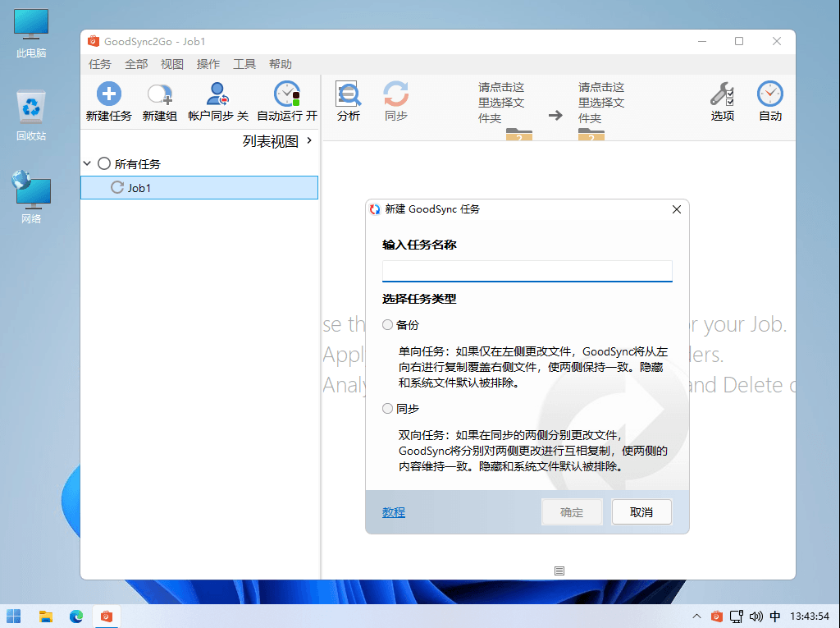Open 此电脑 desktop icon
This screenshot has height=628, width=840.
click(31, 34)
